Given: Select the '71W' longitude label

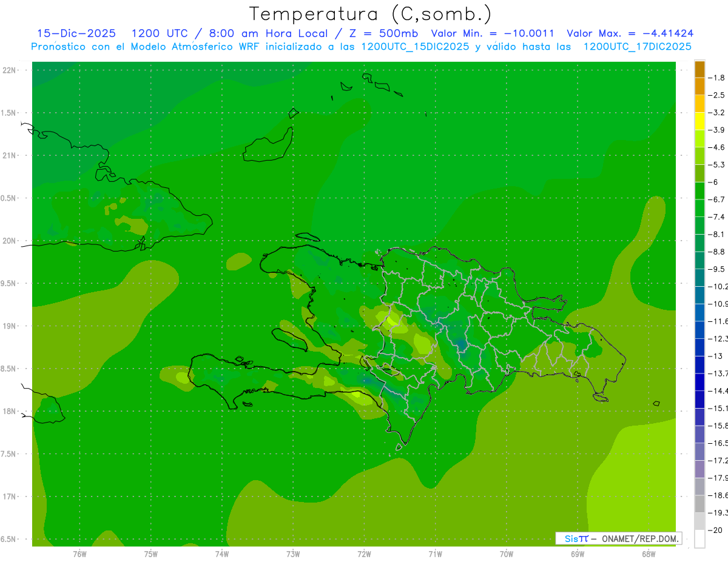Looking at the screenshot, I should (x=435, y=554).
